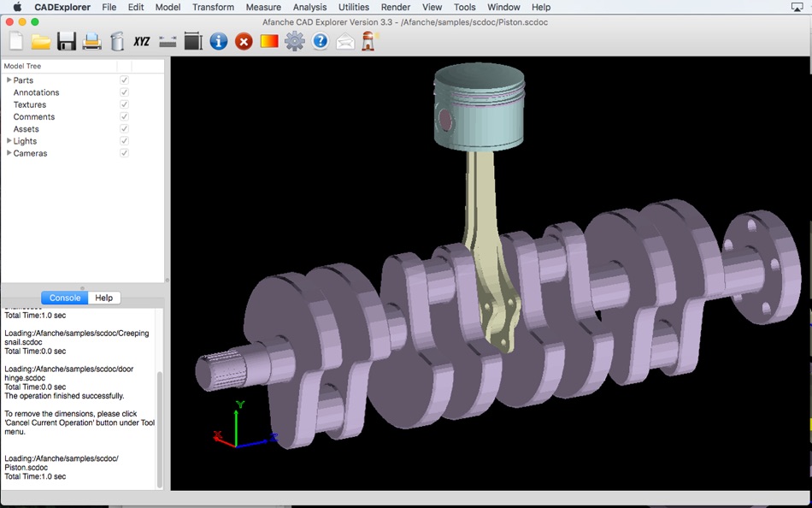812x508 pixels.
Task: Open the CADExplorer app menu
Action: [x=62, y=7]
